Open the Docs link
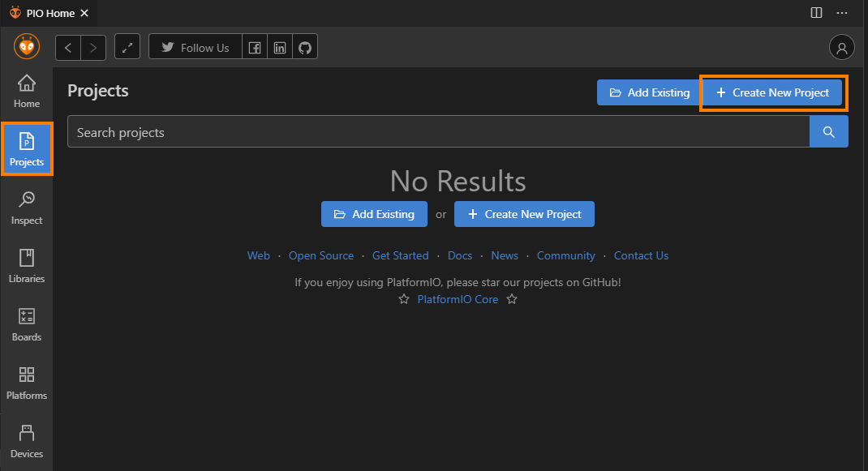Image resolution: width=868 pixels, height=471 pixels. 460,255
